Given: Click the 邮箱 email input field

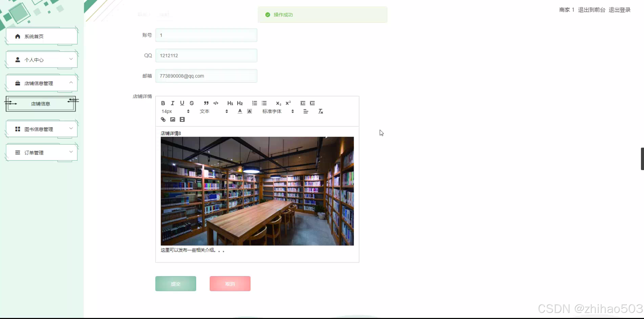Looking at the screenshot, I should click(x=206, y=76).
